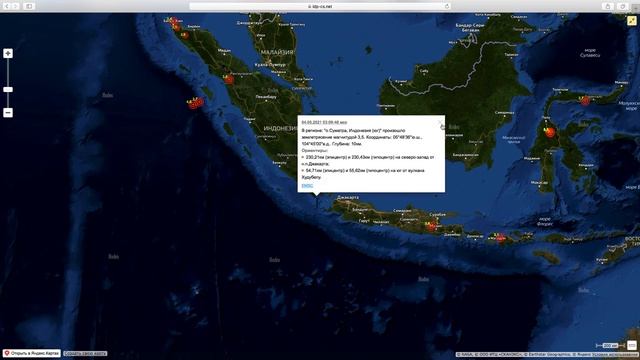Open the EMSC link in the popup

click(307, 186)
